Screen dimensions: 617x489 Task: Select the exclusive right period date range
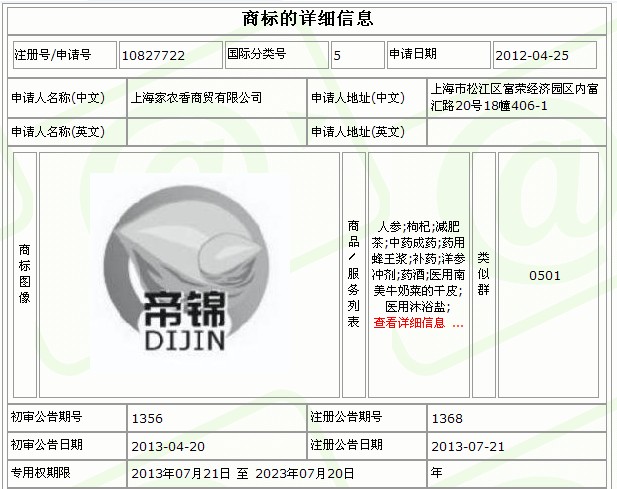[x=238, y=472]
